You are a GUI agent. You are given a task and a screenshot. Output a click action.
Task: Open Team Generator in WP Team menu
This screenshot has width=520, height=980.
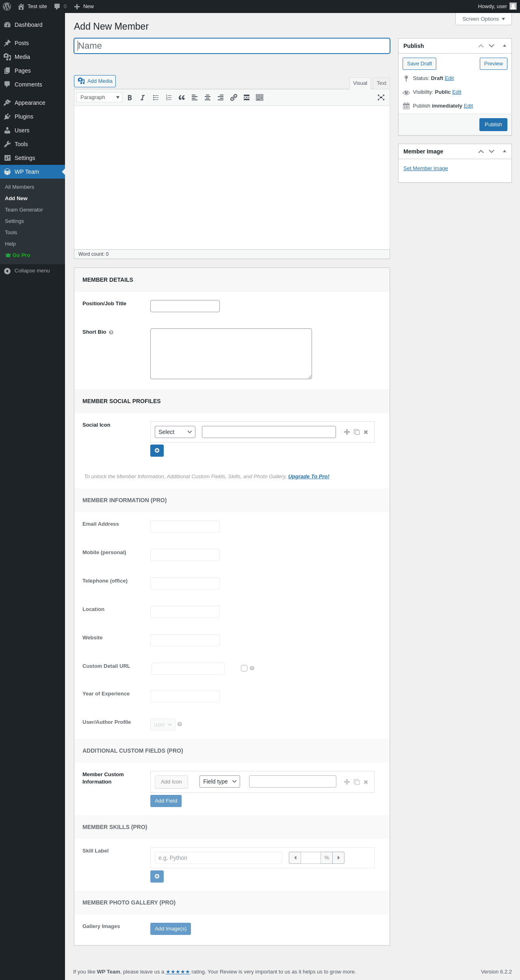tap(24, 210)
